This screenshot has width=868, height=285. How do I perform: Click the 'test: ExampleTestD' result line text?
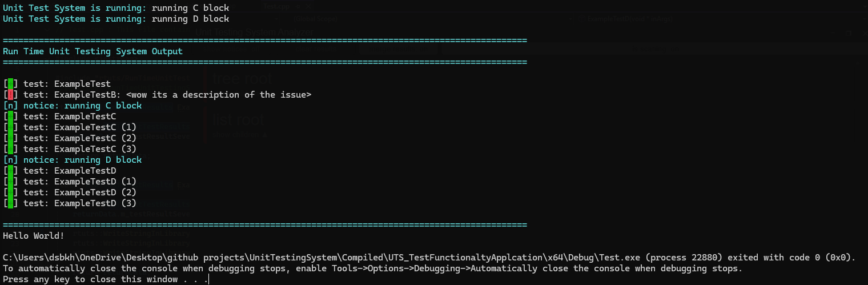[70, 171]
